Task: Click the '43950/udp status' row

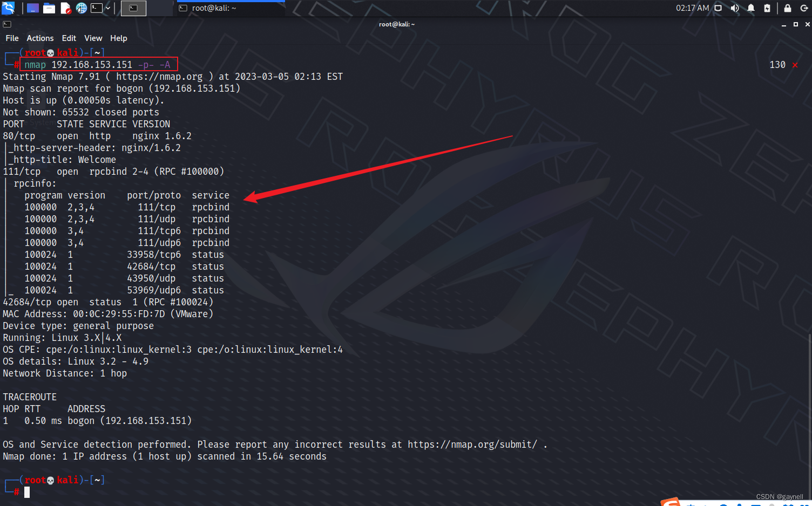Action: point(124,278)
